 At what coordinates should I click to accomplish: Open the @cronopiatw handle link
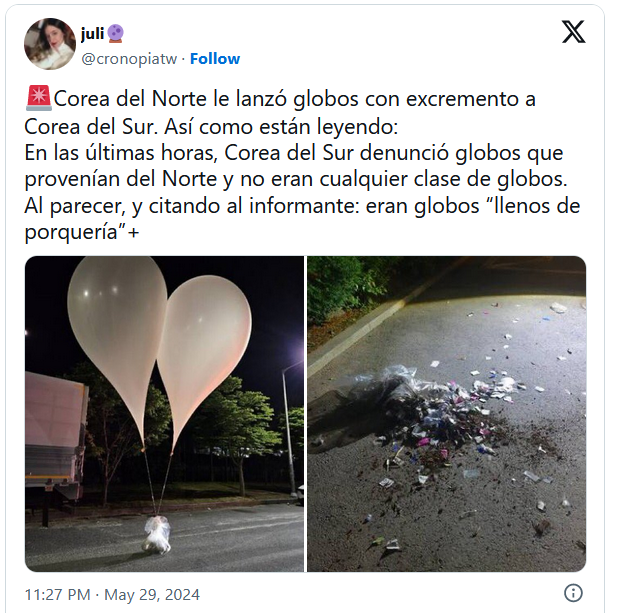tap(129, 59)
